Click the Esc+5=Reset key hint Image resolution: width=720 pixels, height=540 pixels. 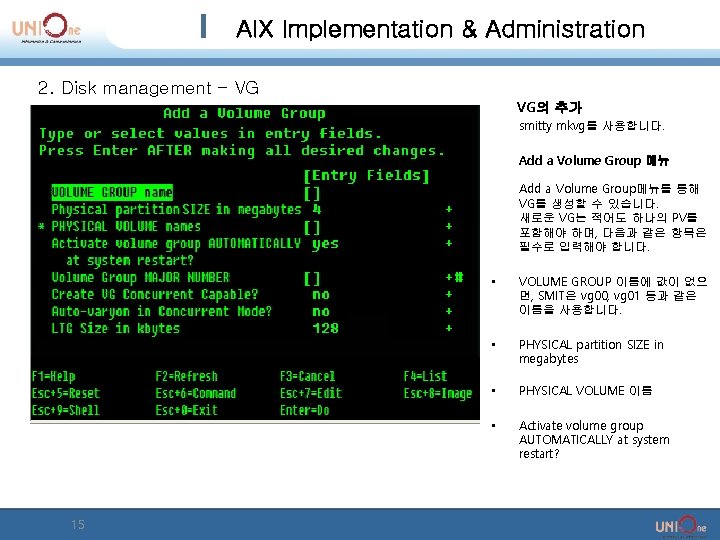[x=66, y=394]
